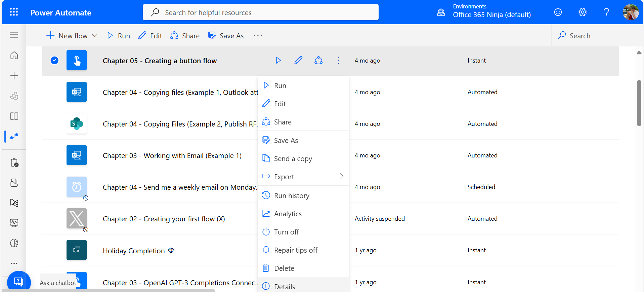Choose Send a copy menu entry

click(303, 158)
